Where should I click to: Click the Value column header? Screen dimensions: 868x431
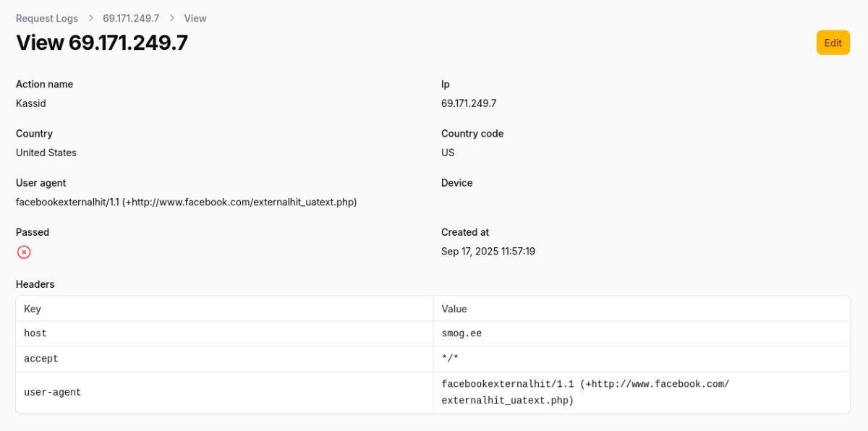point(454,309)
